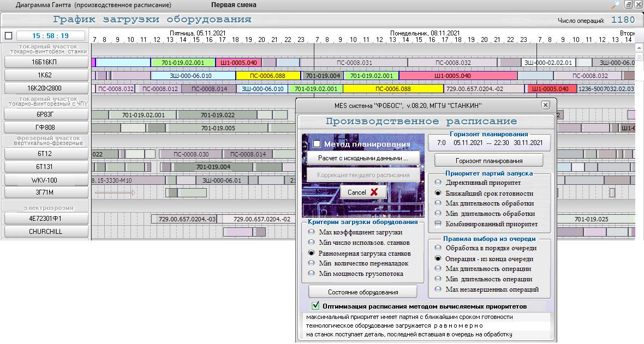Screen dimensions: 644x344
Task: Click the scroll-up arrow of Gantt scrollbar
Action: pyautogui.click(x=639, y=48)
